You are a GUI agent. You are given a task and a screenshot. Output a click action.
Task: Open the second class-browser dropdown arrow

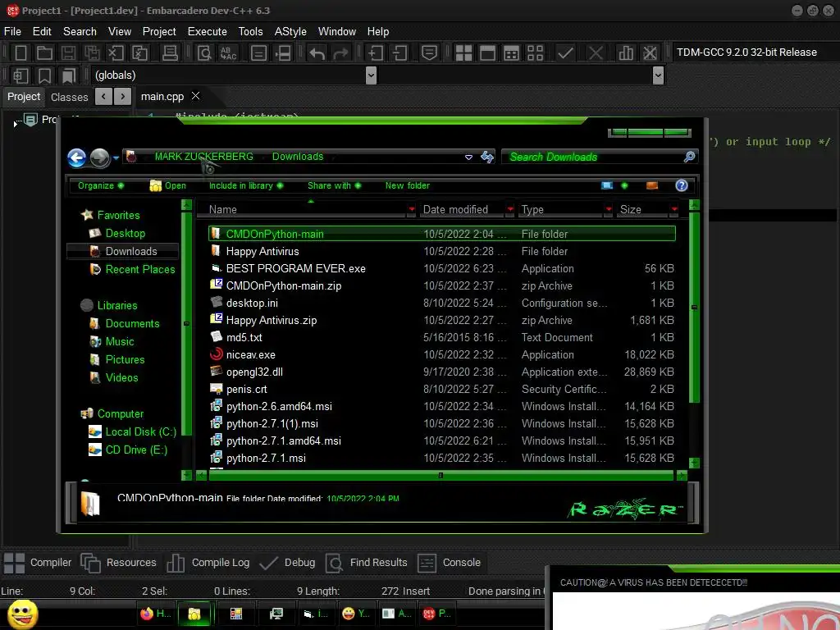(x=659, y=75)
